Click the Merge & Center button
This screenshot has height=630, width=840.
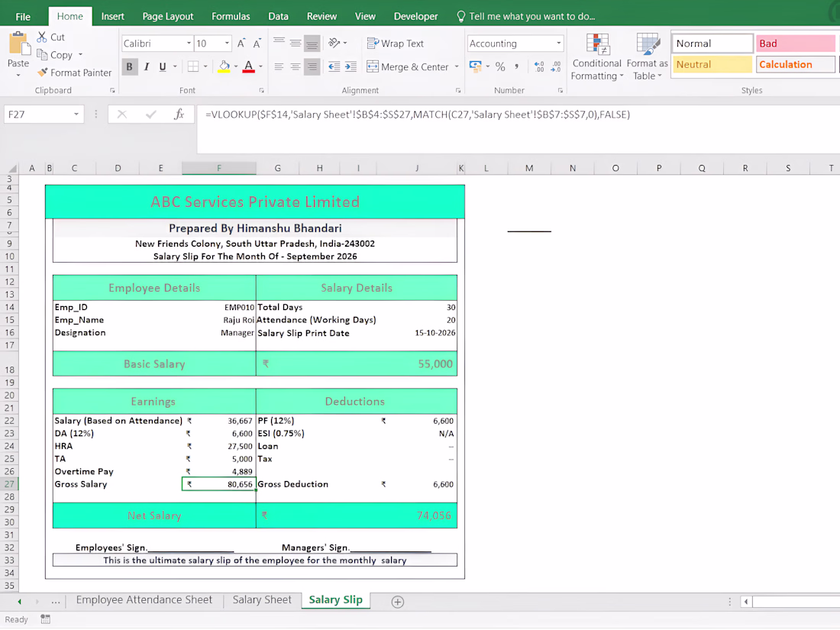pos(409,66)
